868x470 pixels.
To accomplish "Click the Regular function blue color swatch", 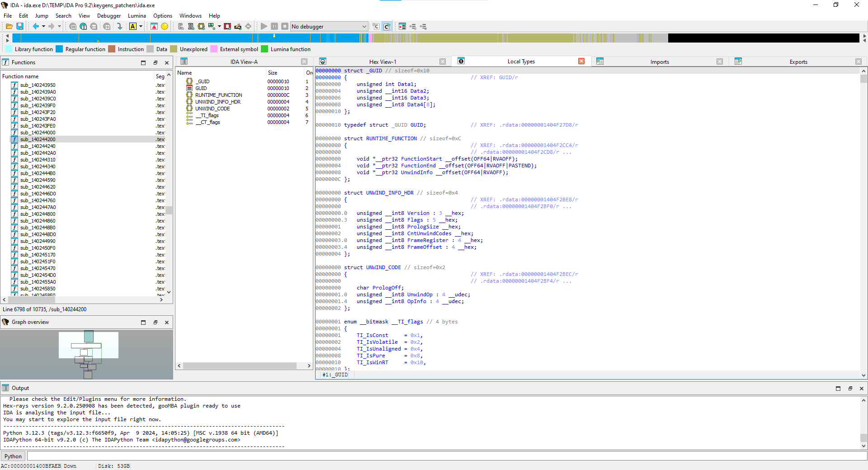I will [x=59, y=49].
